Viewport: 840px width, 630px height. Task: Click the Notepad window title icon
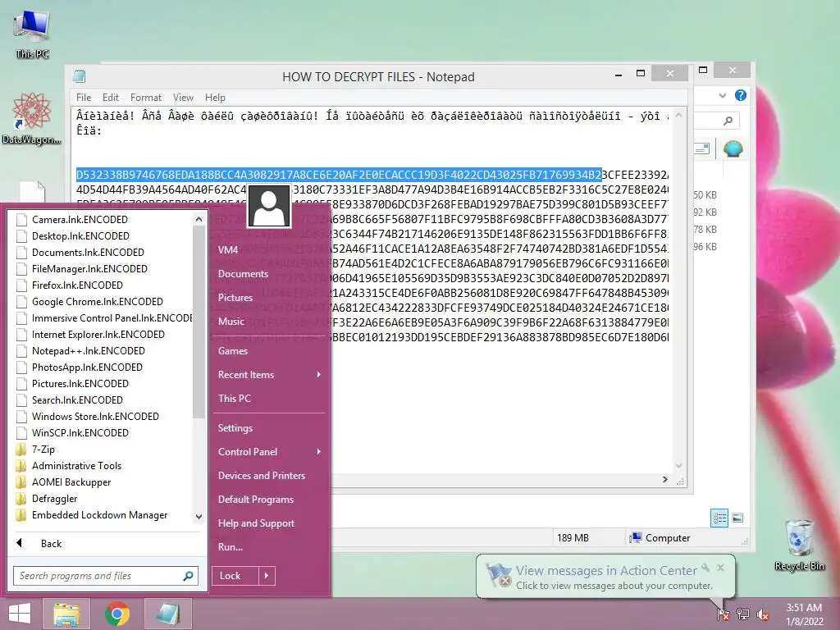click(80, 76)
